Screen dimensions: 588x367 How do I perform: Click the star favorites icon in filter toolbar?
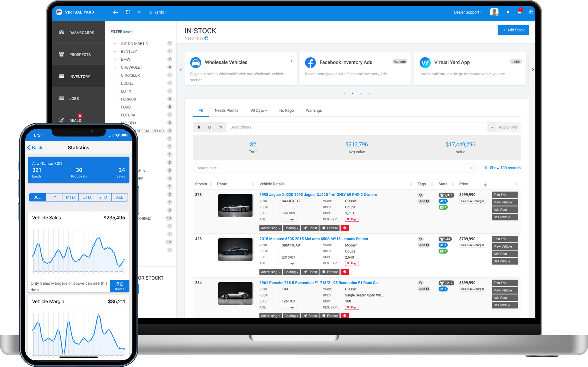221,127
